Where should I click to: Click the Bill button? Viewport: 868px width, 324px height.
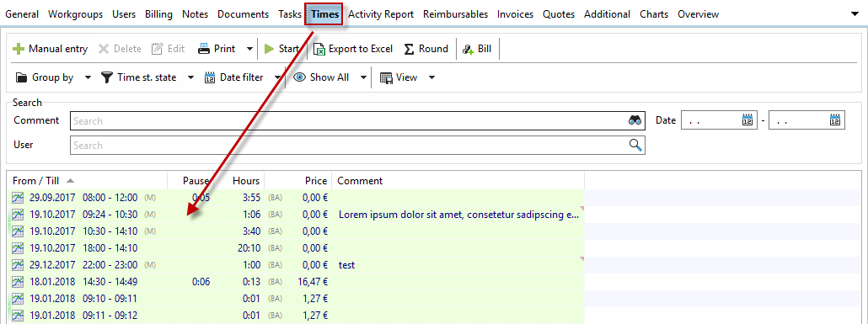(477, 49)
